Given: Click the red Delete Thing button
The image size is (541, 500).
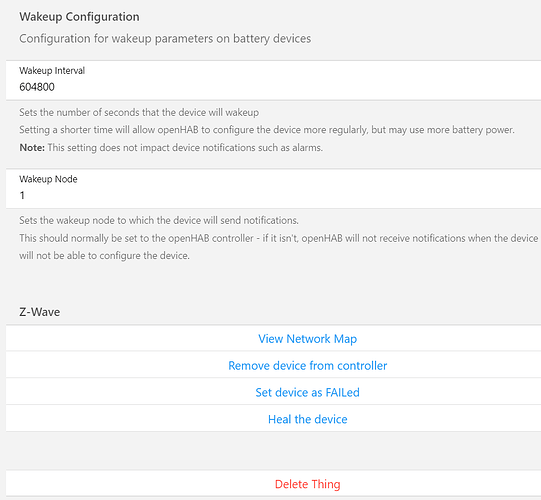Looking at the screenshot, I should [307, 484].
